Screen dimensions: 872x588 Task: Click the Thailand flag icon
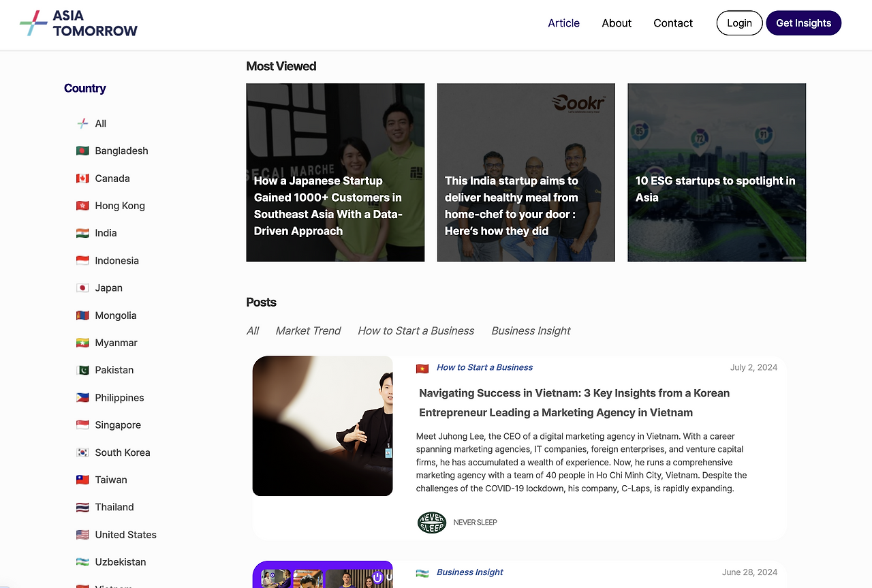pos(82,508)
